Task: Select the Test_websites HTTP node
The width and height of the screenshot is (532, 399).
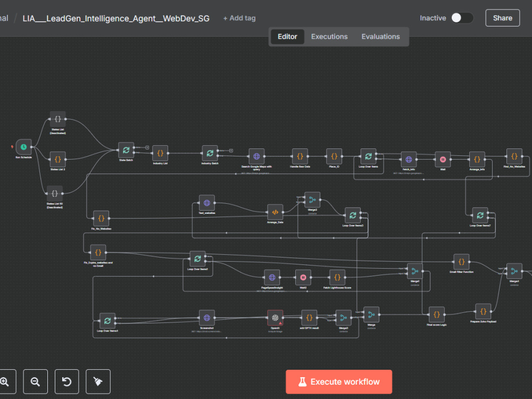Action: [x=206, y=203]
